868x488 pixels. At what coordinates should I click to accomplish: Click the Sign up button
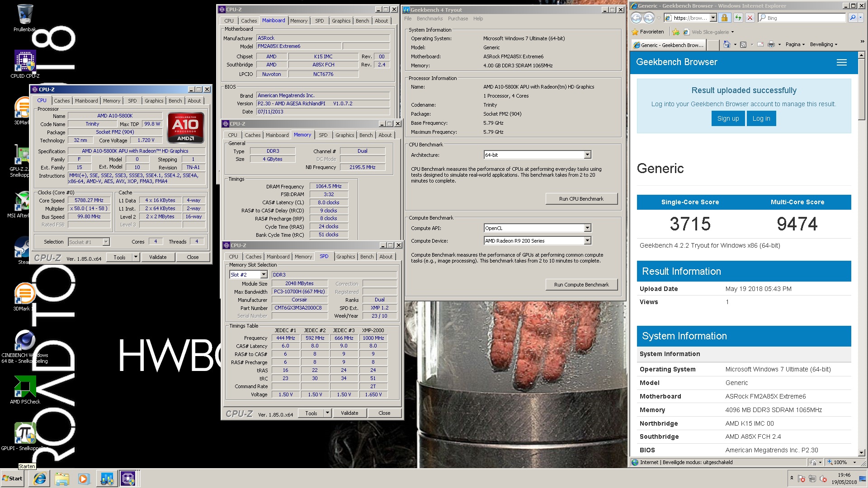click(728, 118)
